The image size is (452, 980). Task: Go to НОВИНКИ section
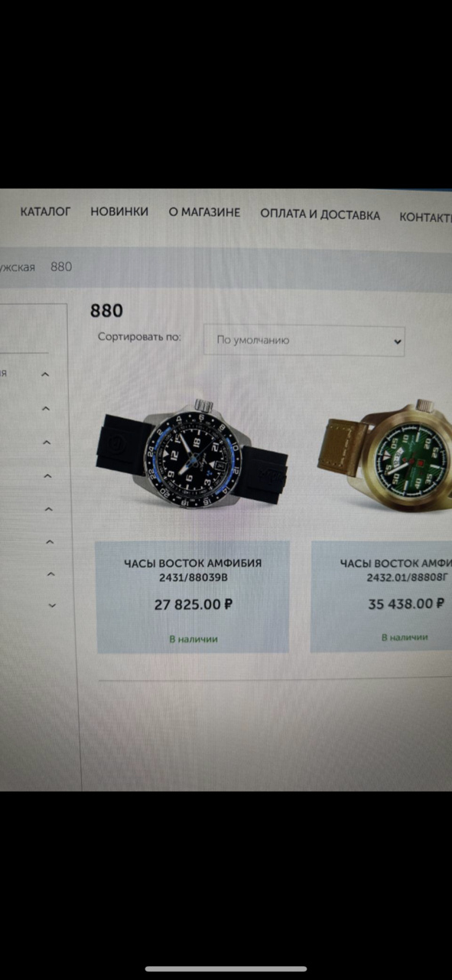119,211
